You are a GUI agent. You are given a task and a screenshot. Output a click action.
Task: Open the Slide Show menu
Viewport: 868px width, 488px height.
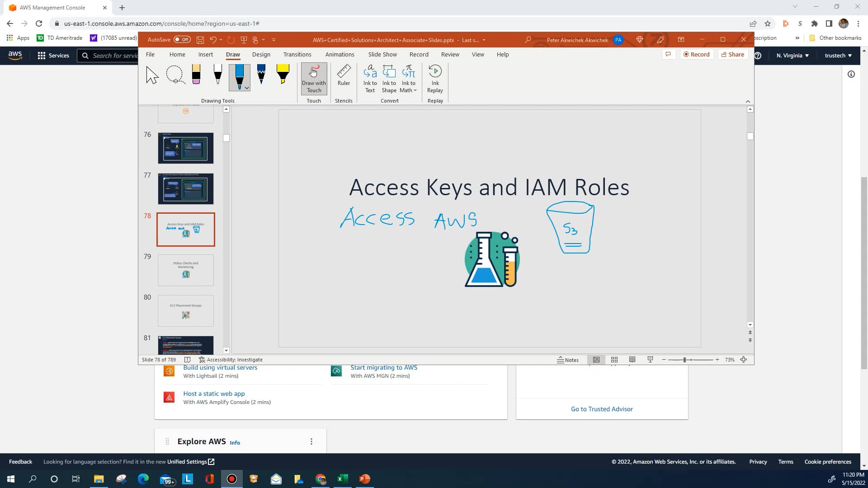pos(382,54)
